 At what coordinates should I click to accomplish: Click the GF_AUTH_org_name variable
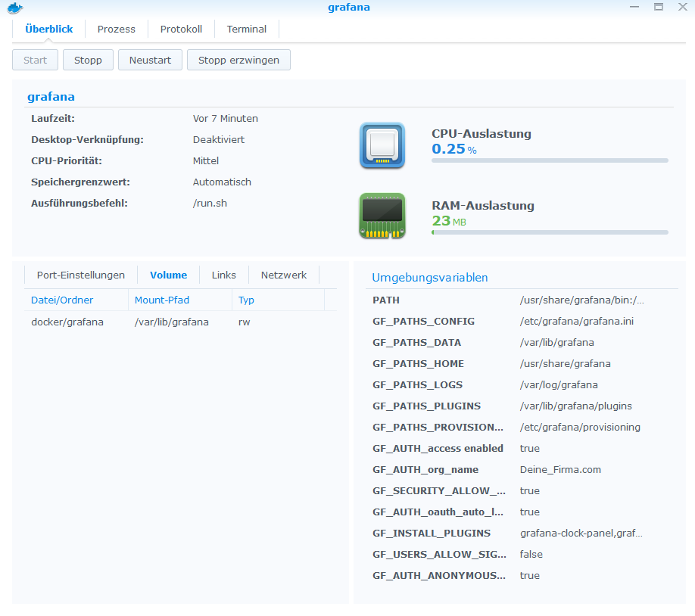pyautogui.click(x=425, y=470)
